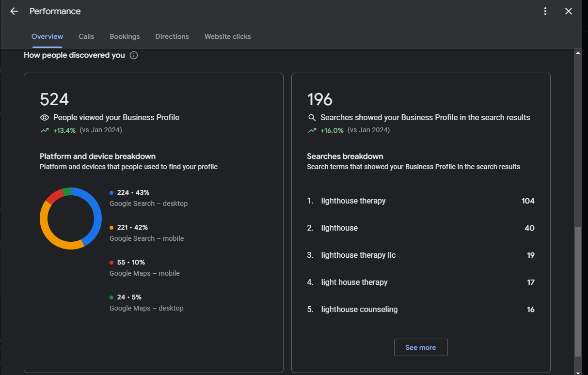The height and width of the screenshot is (375, 588).
Task: Switch to the Overview tab
Action: [x=47, y=36]
